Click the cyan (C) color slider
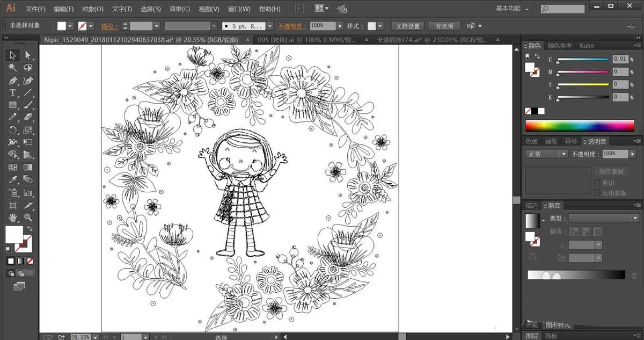 pyautogui.click(x=583, y=60)
